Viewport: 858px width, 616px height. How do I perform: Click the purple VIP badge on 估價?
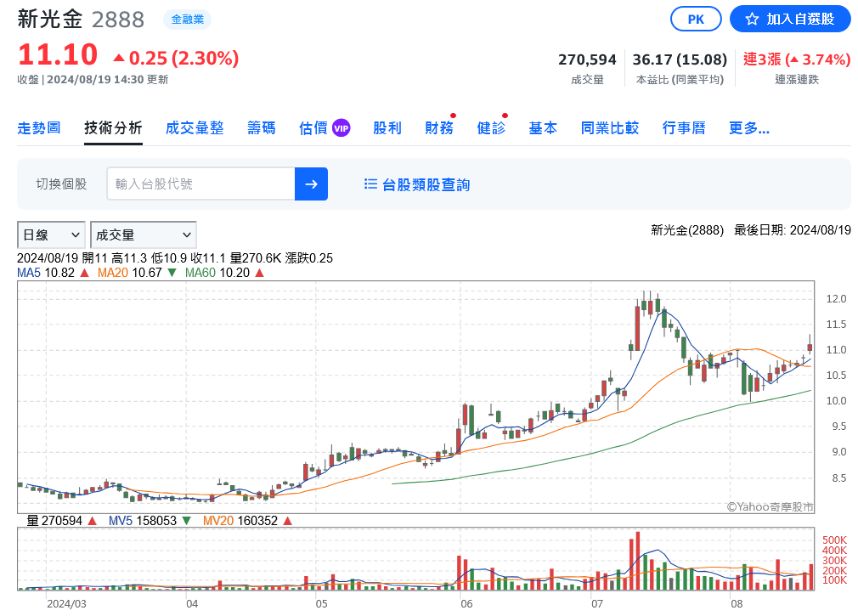tap(341, 128)
